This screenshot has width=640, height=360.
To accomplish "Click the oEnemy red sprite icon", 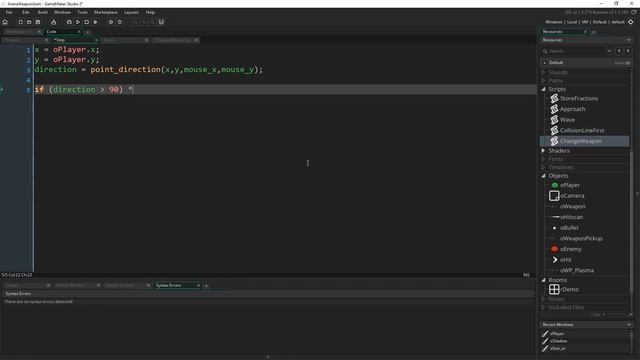I will pyautogui.click(x=554, y=249).
